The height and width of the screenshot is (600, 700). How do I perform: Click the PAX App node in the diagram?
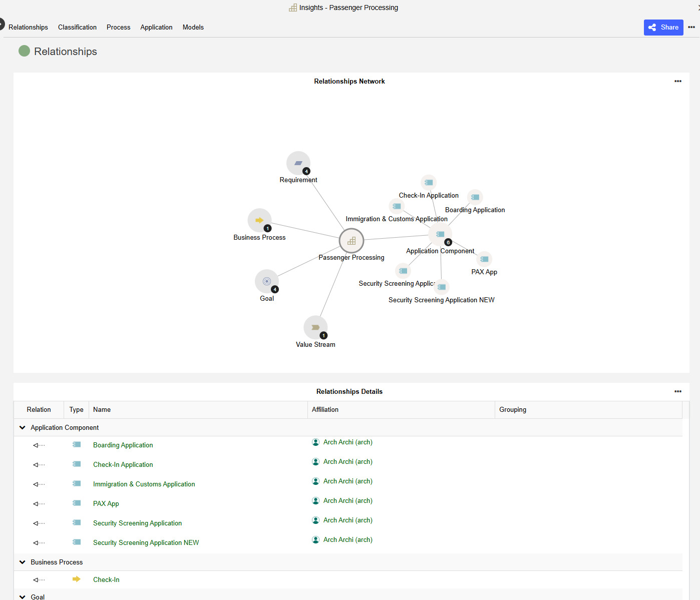click(x=484, y=259)
